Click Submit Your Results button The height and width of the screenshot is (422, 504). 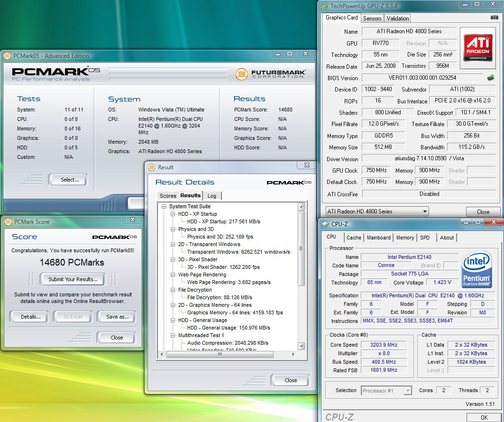73,279
